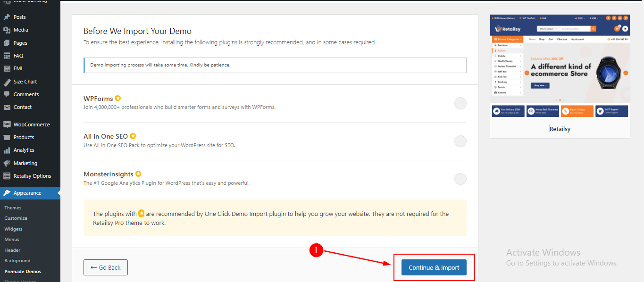Click the Continue & Import button
This screenshot has height=282, width=644.
coord(434,267)
